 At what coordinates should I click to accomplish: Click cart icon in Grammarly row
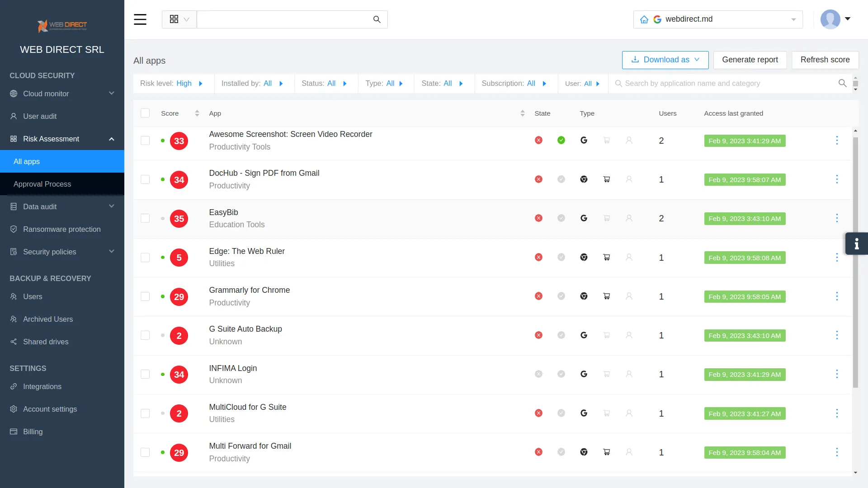(x=607, y=296)
